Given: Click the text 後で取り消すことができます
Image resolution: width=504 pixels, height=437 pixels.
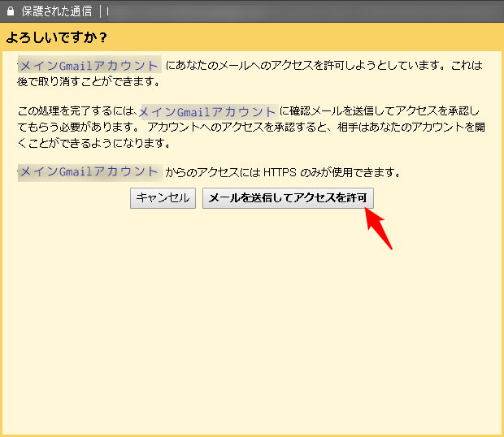Looking at the screenshot, I should [89, 81].
